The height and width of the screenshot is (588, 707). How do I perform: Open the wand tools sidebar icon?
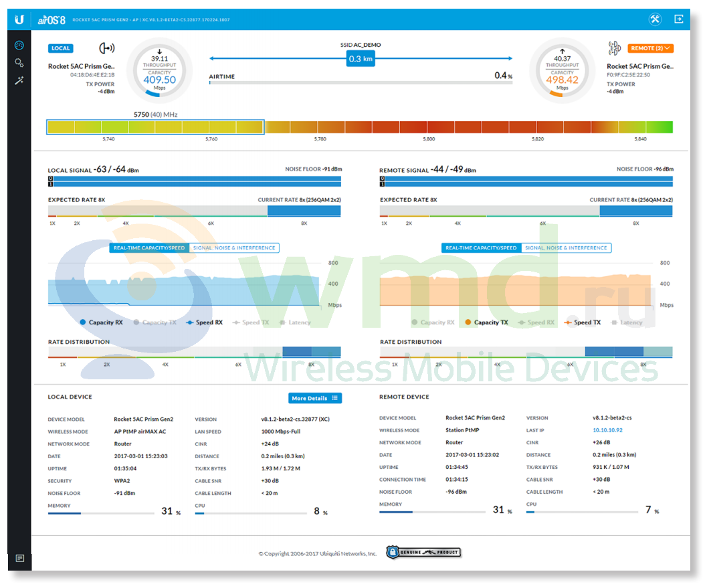[x=19, y=81]
